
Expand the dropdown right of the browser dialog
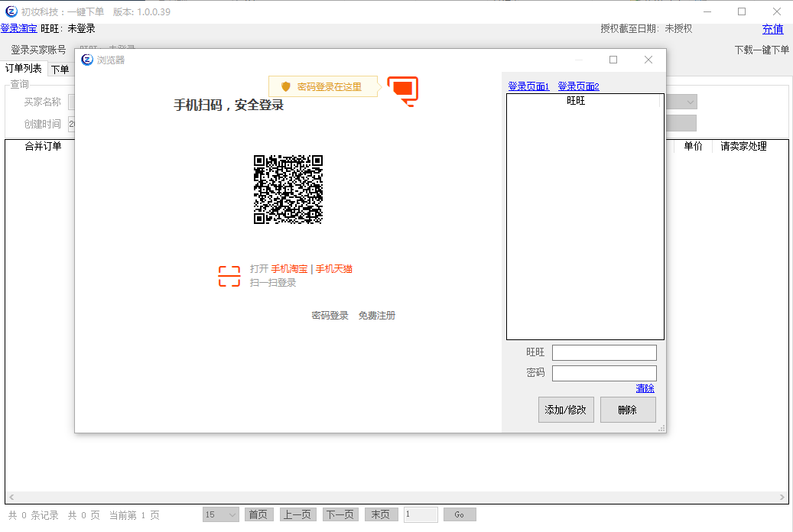pos(691,102)
